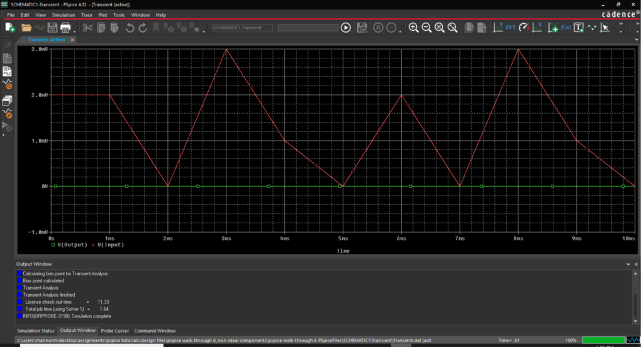Close the Transient (active) tab
This screenshot has width=644, height=347.
(x=72, y=40)
